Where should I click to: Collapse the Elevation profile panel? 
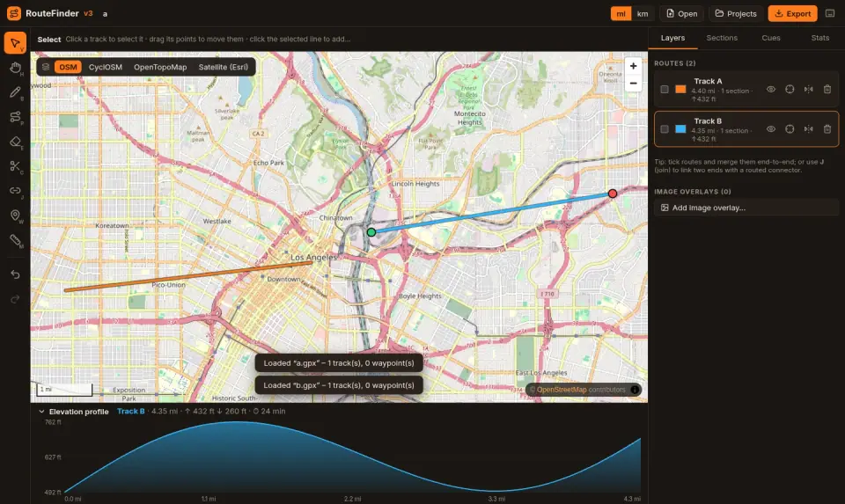coord(41,412)
